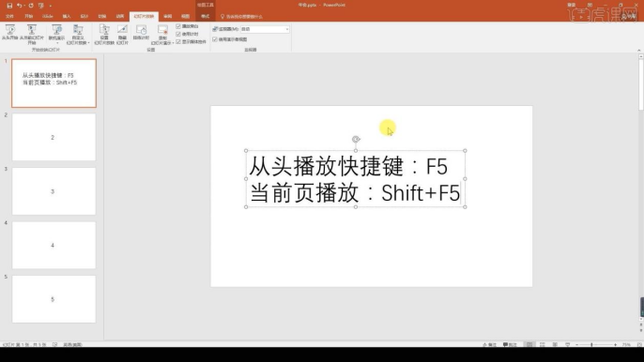The image size is (644, 362).
Task: Fit slide to current window icon
Action: 639,345
